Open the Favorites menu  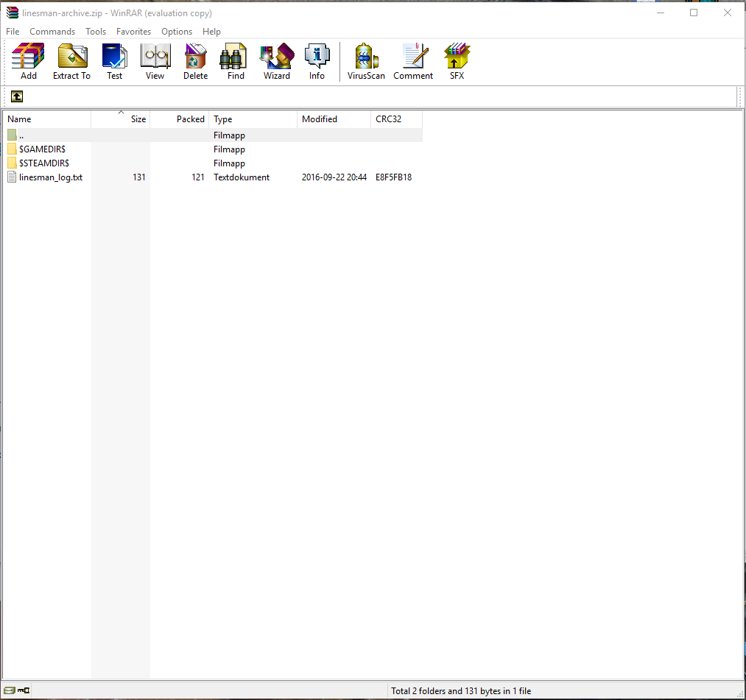[x=133, y=32]
